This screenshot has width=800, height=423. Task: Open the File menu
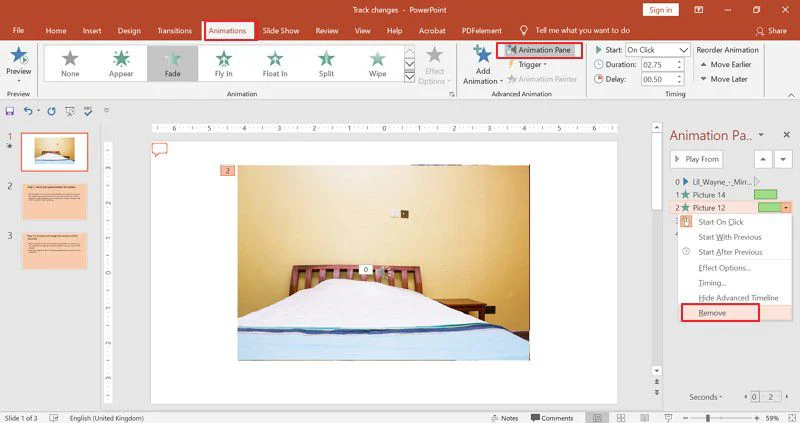pyautogui.click(x=18, y=31)
